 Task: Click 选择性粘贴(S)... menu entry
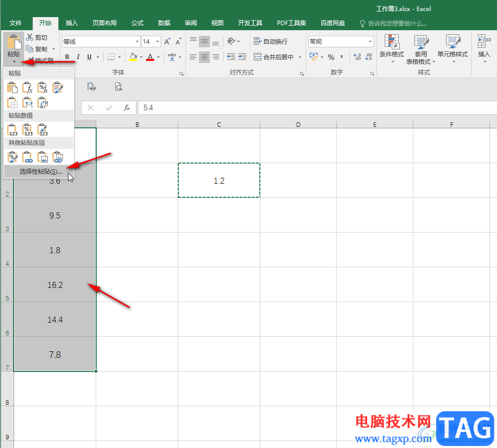(x=39, y=172)
